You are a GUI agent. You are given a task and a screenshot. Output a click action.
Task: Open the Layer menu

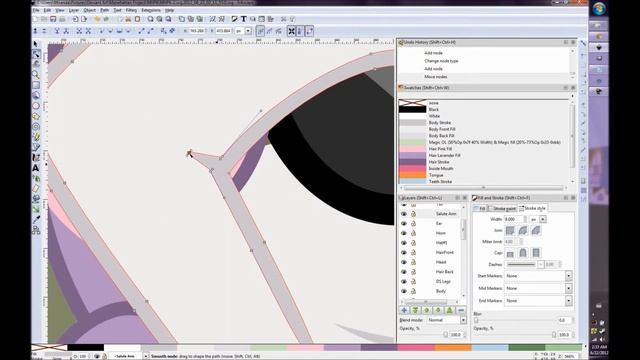coord(73,10)
